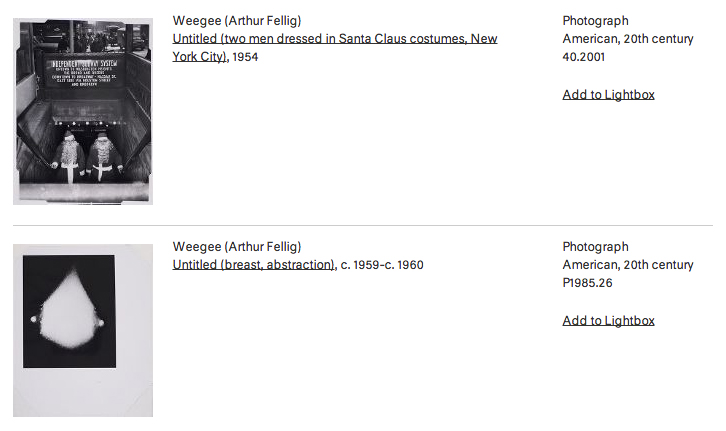726x431 pixels.
Task: Click the Weegee artist name above the abstraction title
Action: point(237,247)
